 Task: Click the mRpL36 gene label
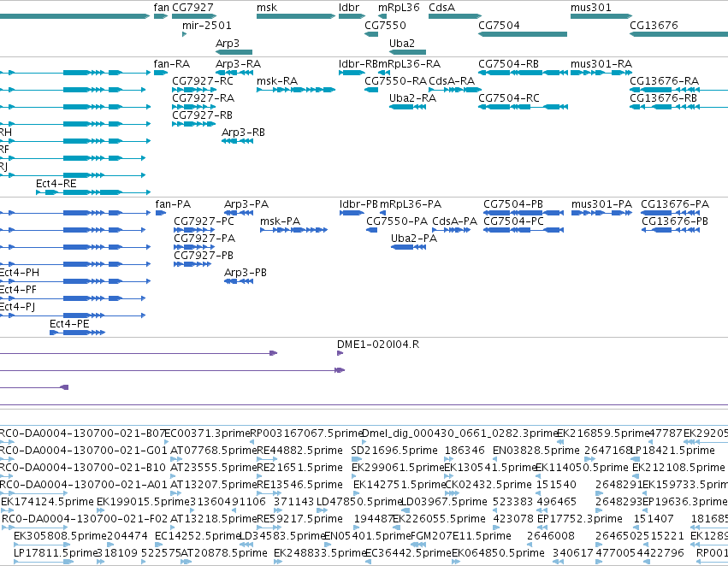click(399, 8)
